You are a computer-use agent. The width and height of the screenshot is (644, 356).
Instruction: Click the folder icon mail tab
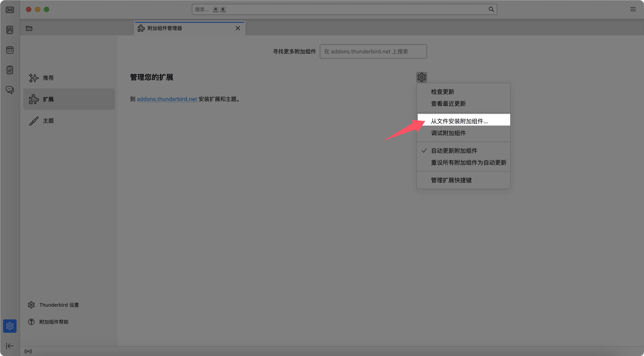29,28
